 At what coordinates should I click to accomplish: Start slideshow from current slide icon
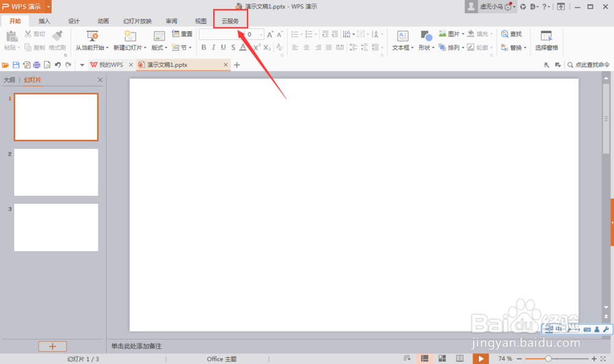[x=93, y=36]
